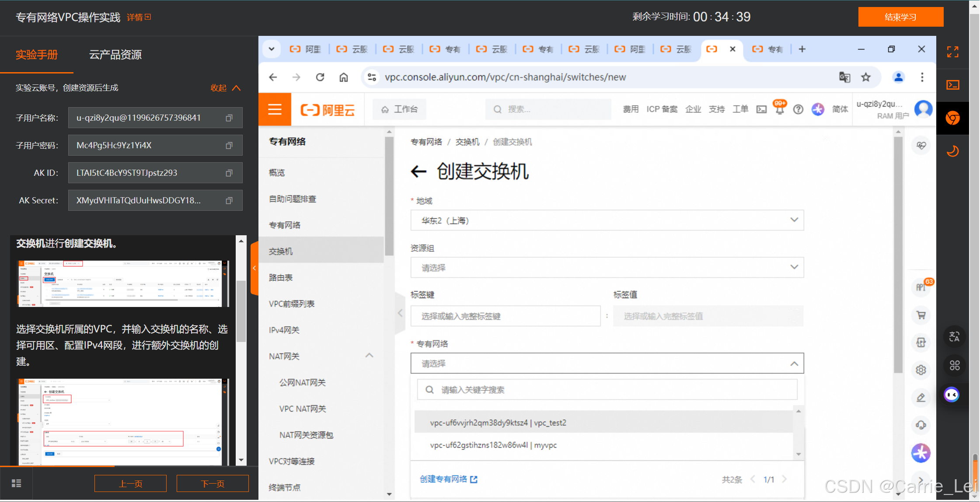Image resolution: width=980 pixels, height=502 pixels.
Task: Open translation icon on right rail
Action: coord(955,337)
